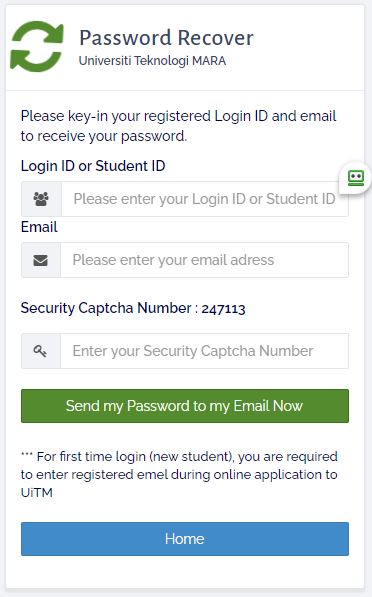Click the Email field label
Screen dimensions: 372x597
pyautogui.click(x=39, y=227)
